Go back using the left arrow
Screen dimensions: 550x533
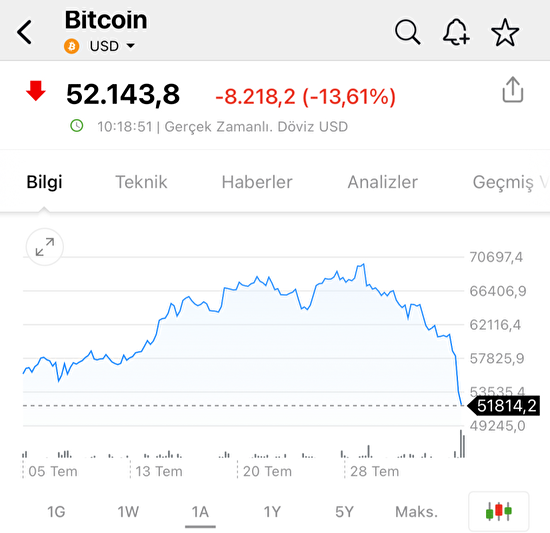click(25, 32)
